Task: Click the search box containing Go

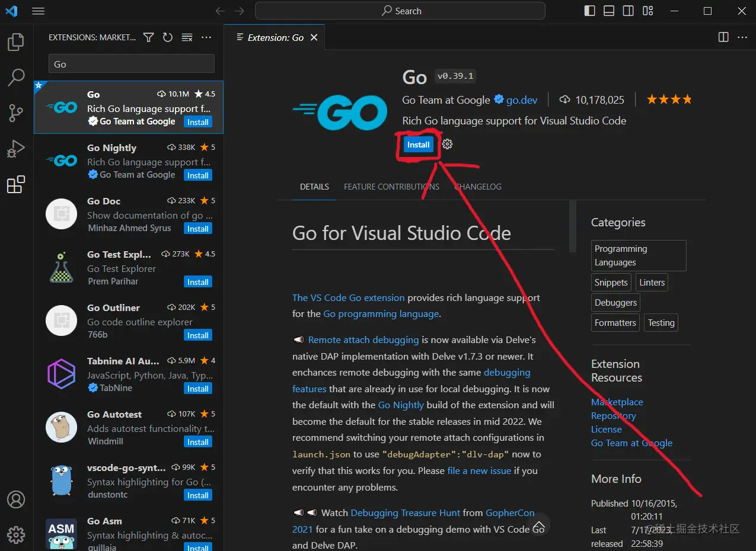Action: 131,64
